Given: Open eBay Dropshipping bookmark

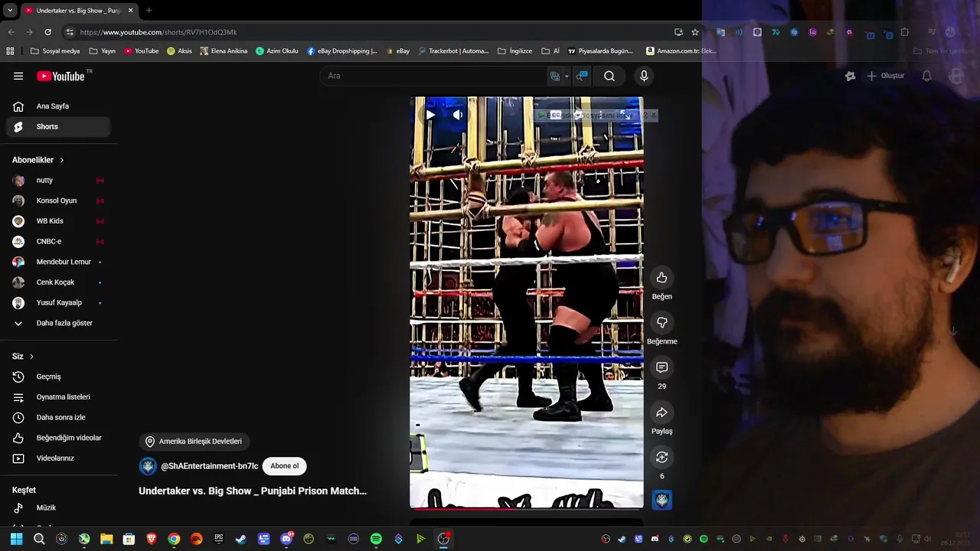Looking at the screenshot, I should [341, 51].
